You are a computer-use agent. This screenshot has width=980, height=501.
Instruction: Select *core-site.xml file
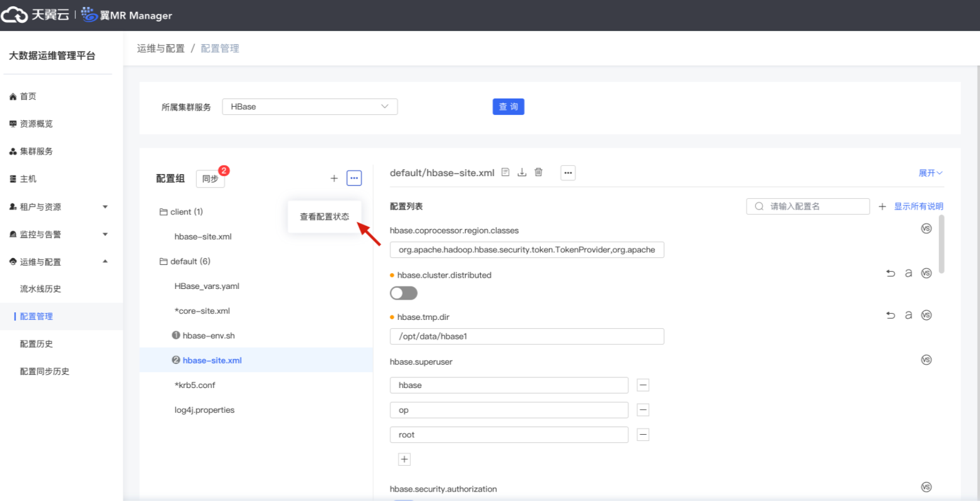coord(202,310)
